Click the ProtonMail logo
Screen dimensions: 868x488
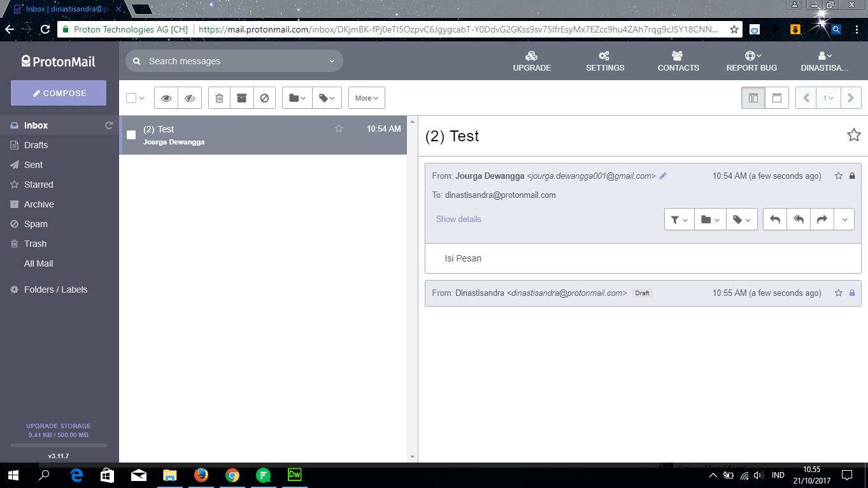click(x=59, y=61)
